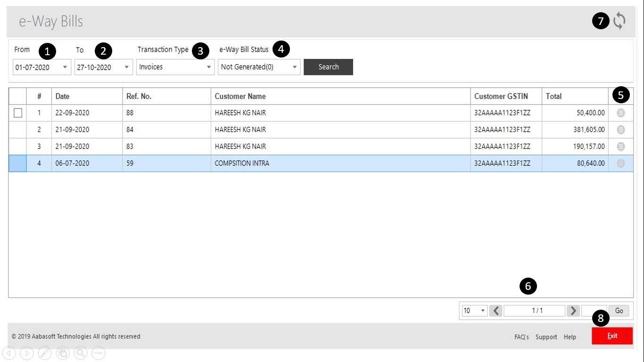Viewport: 644px width, 362px height.
Task: Open row menu icon for Ref. No. 84
Action: [621, 130]
